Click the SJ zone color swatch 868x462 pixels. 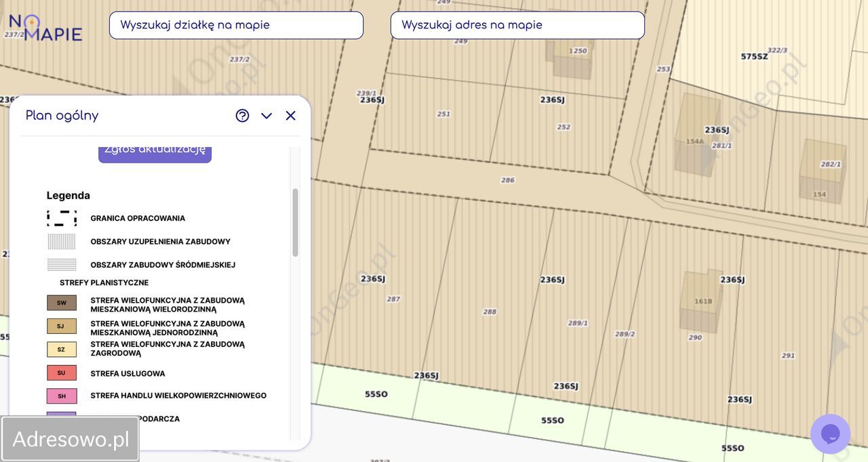click(x=62, y=326)
